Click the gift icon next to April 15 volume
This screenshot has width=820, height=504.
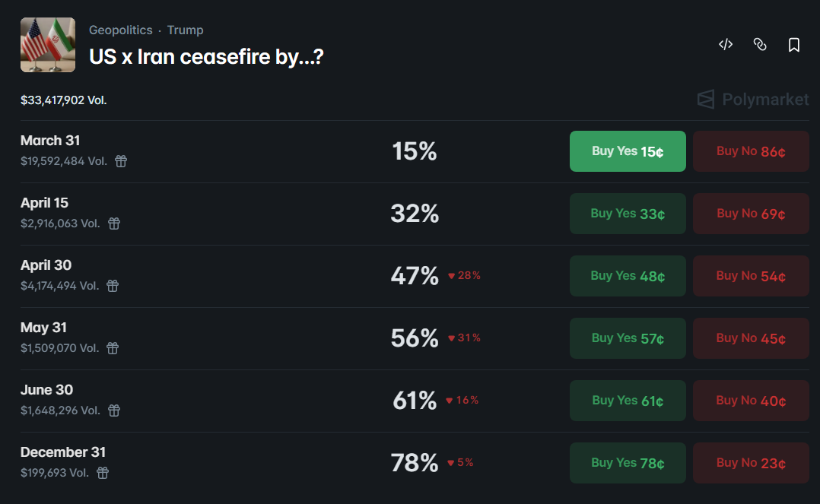coord(113,223)
